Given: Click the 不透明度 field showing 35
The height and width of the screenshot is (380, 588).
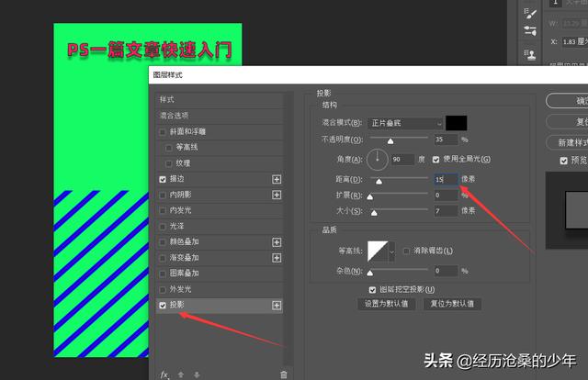Looking at the screenshot, I should [446, 140].
